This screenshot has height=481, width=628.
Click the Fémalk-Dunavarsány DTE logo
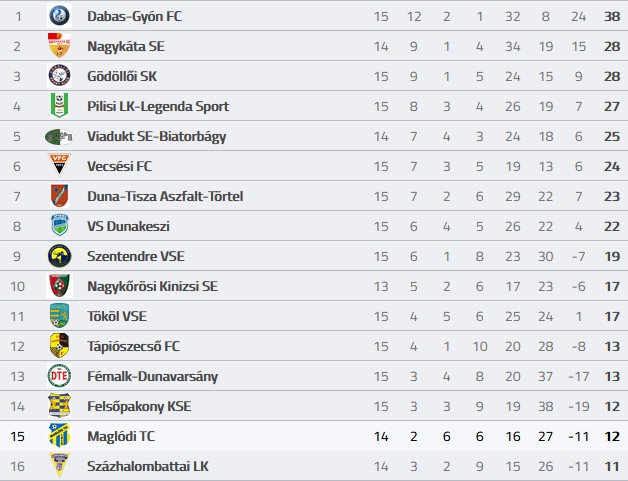coord(59,376)
